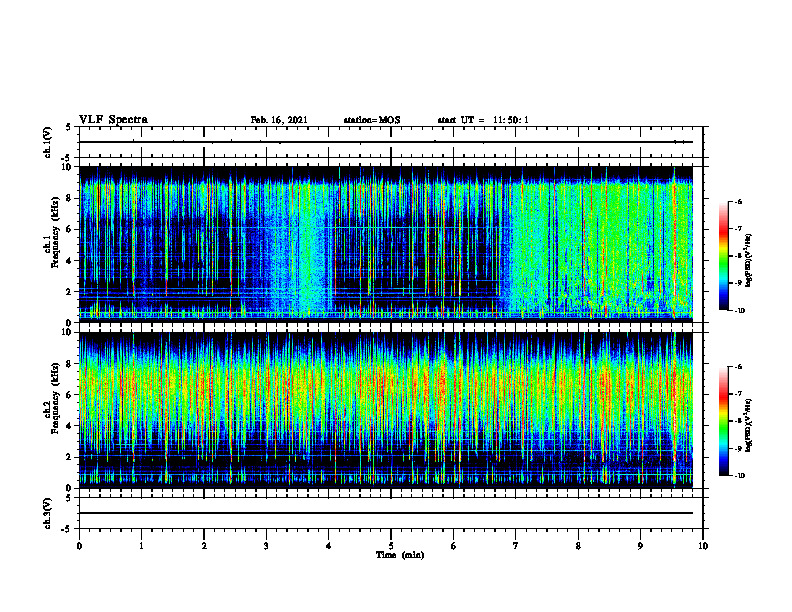Image resolution: width=792 pixels, height=612 pixels.
Task: Click "-10" label on ch.2 colorbar
Action: click(740, 475)
